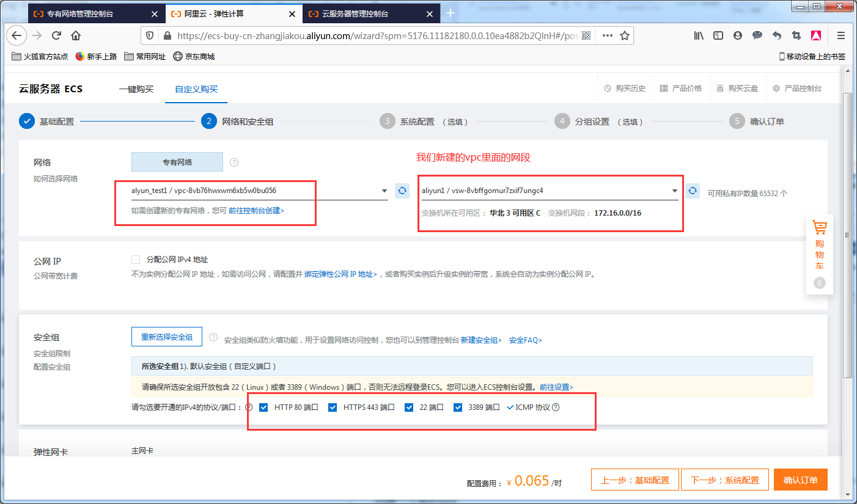Uncheck the HTTP 80 端口 checkbox
Image resolution: width=857 pixels, height=504 pixels.
tap(264, 407)
